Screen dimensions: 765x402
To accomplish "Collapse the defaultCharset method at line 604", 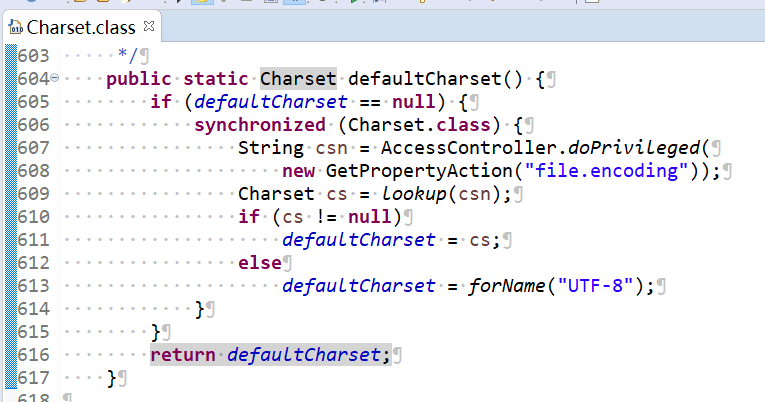I will [54, 79].
